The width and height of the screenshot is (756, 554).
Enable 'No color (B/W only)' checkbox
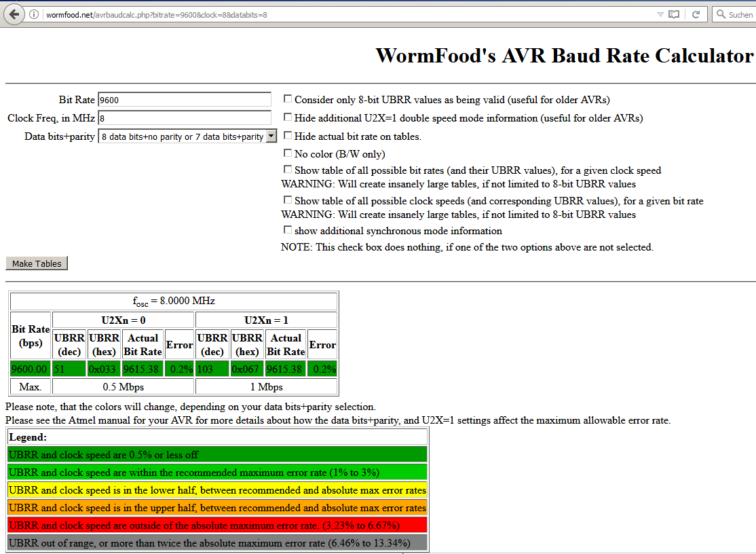click(x=287, y=153)
